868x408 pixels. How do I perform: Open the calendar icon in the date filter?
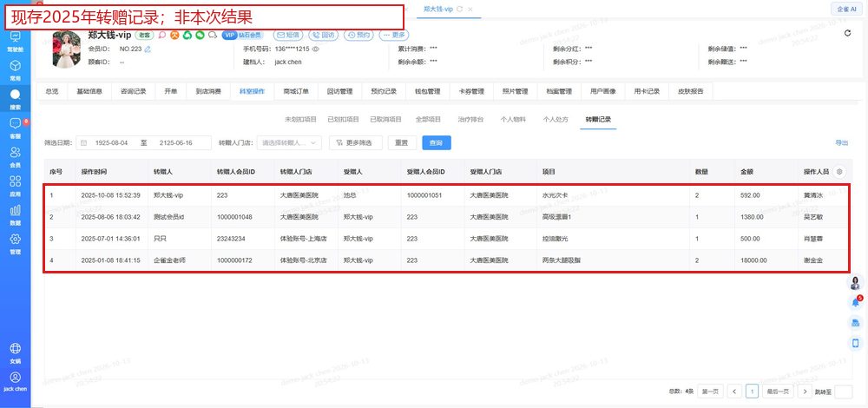click(83, 143)
